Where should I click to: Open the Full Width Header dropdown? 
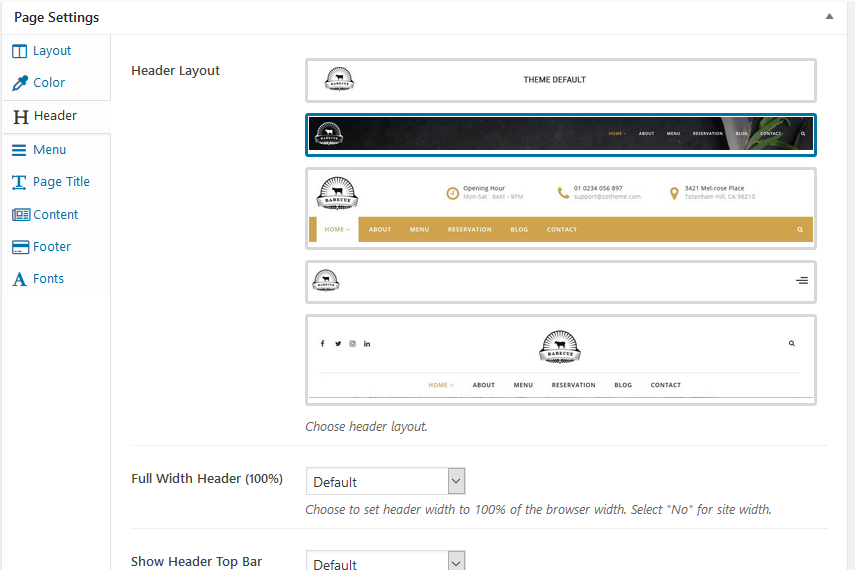pos(385,482)
